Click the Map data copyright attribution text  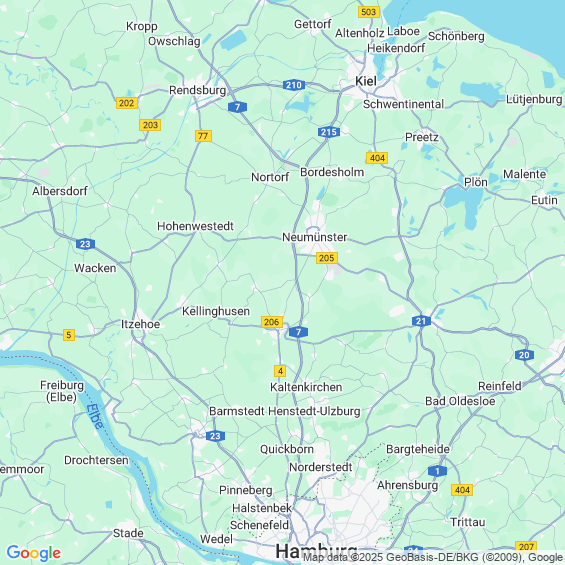pyautogui.click(x=433, y=557)
